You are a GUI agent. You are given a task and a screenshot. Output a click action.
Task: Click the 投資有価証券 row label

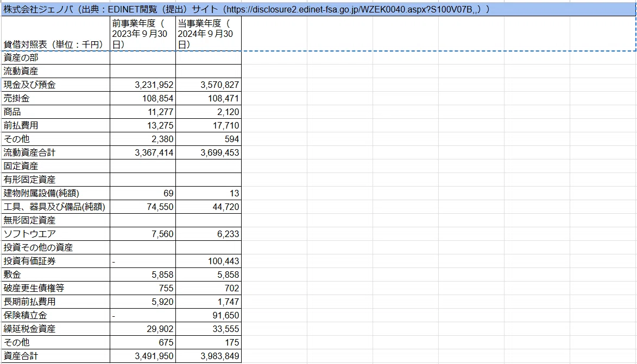pos(55,261)
